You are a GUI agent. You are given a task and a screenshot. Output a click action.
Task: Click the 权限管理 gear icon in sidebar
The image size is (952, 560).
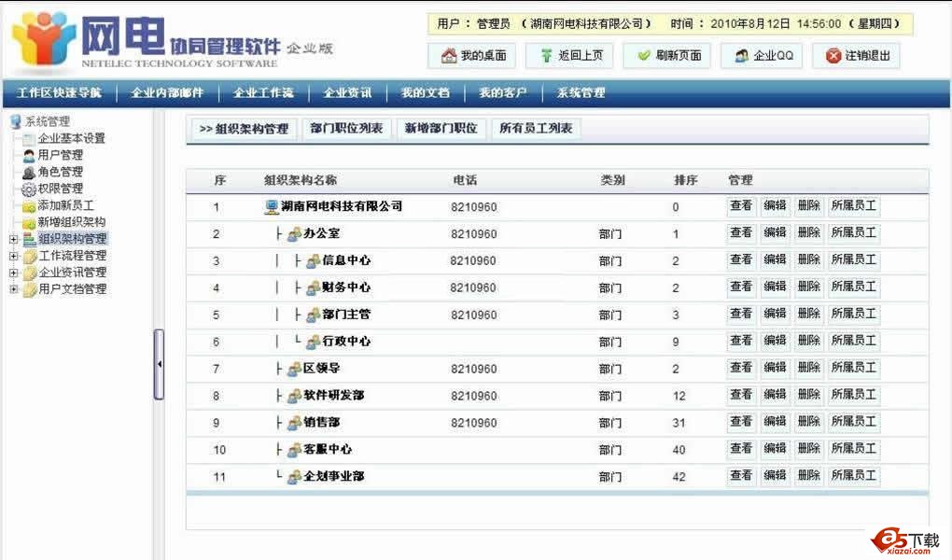29,189
